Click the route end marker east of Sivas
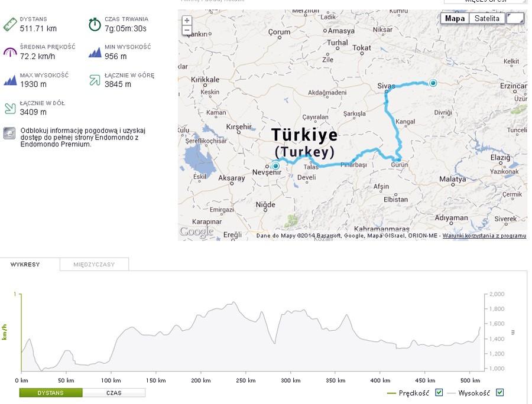This screenshot has height=404, width=532. tap(433, 83)
